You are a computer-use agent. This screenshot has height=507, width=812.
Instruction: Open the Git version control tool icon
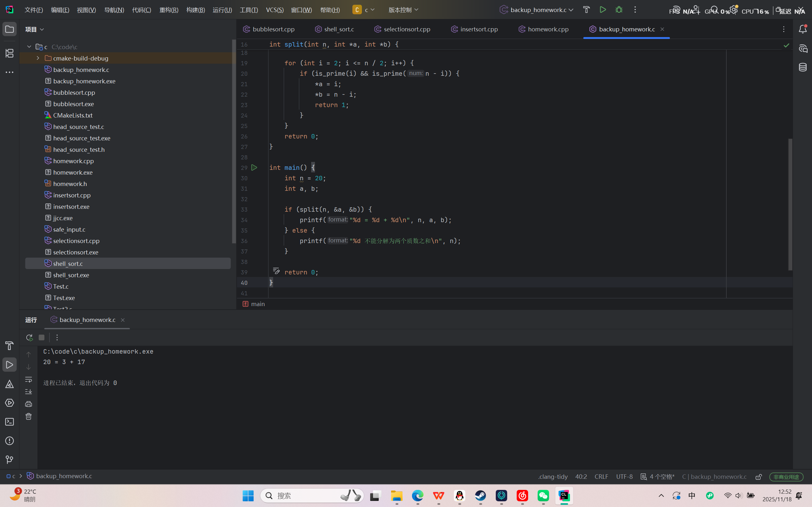(x=10, y=460)
